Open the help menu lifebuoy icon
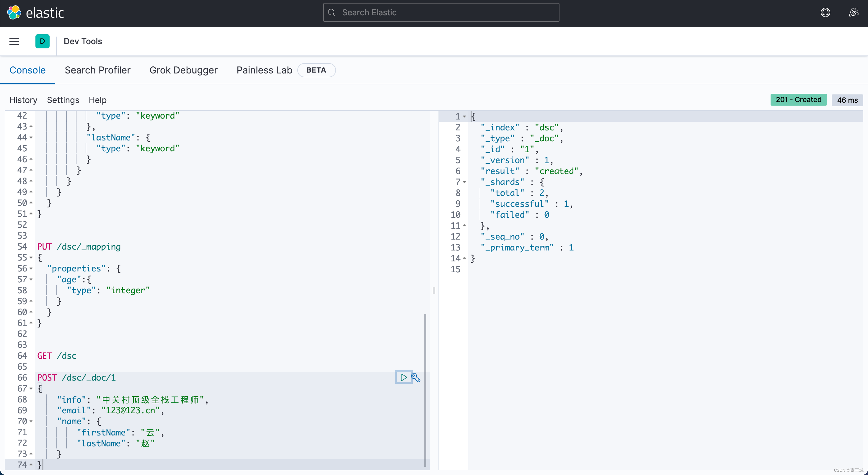 (x=825, y=13)
